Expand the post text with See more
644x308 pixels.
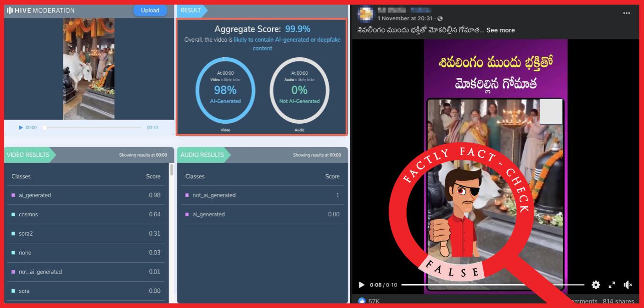(500, 30)
